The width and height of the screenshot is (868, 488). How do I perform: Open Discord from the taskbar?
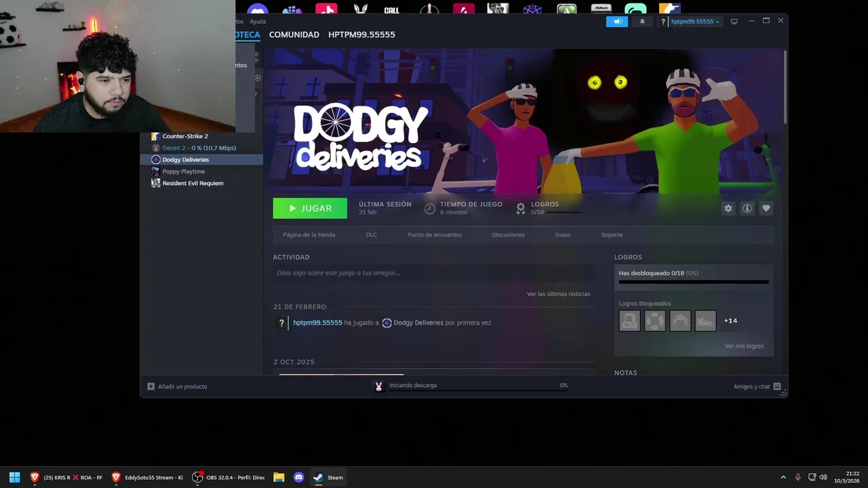click(298, 477)
